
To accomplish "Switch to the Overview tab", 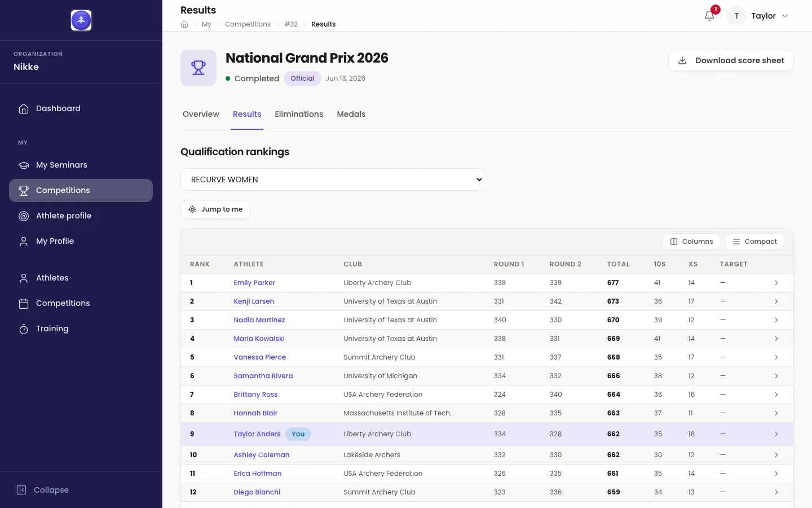I will (201, 114).
